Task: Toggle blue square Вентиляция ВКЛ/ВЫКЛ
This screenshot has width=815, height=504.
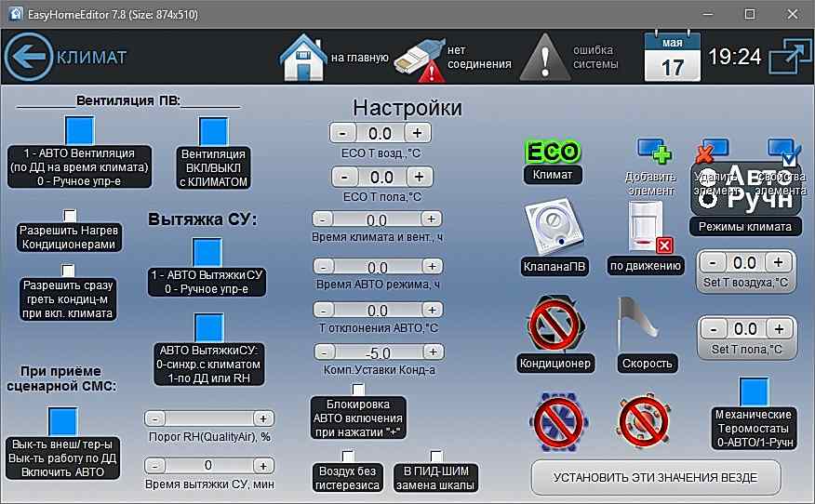Action: (x=214, y=131)
